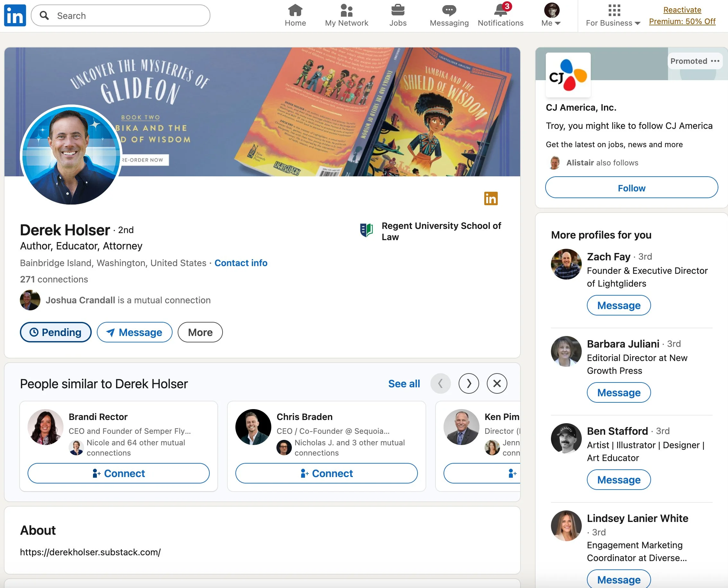Open the Jobs briefcase icon
The width and height of the screenshot is (728, 588).
tap(398, 10)
